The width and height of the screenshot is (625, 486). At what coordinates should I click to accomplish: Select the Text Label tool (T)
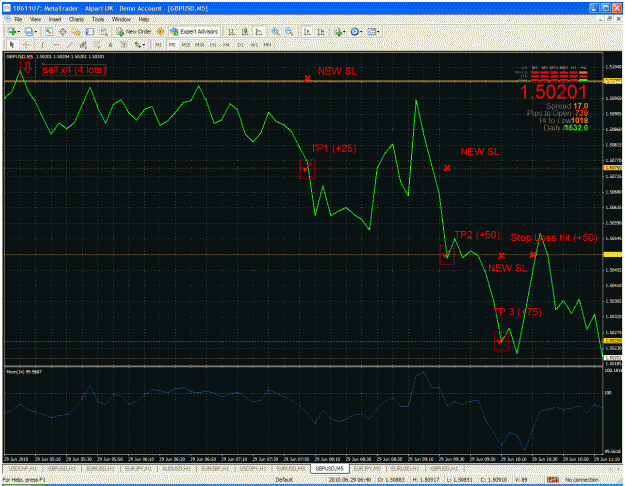124,45
